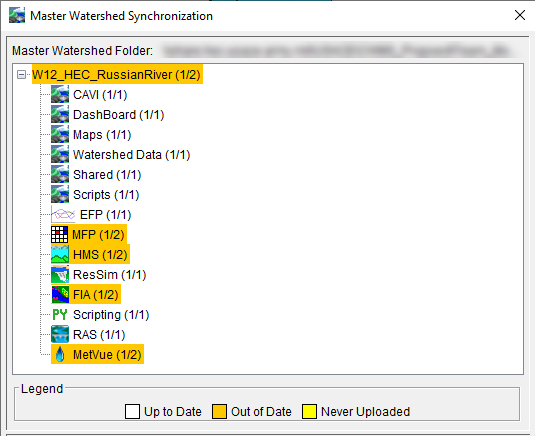
Task: Click the RAS bridge icon
Action: pyautogui.click(x=60, y=335)
